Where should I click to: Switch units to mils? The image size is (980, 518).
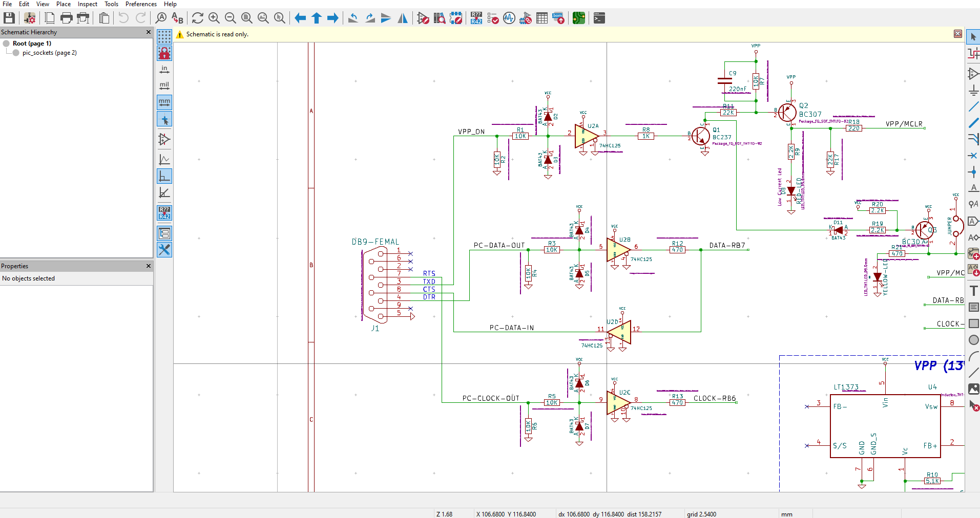pos(164,86)
